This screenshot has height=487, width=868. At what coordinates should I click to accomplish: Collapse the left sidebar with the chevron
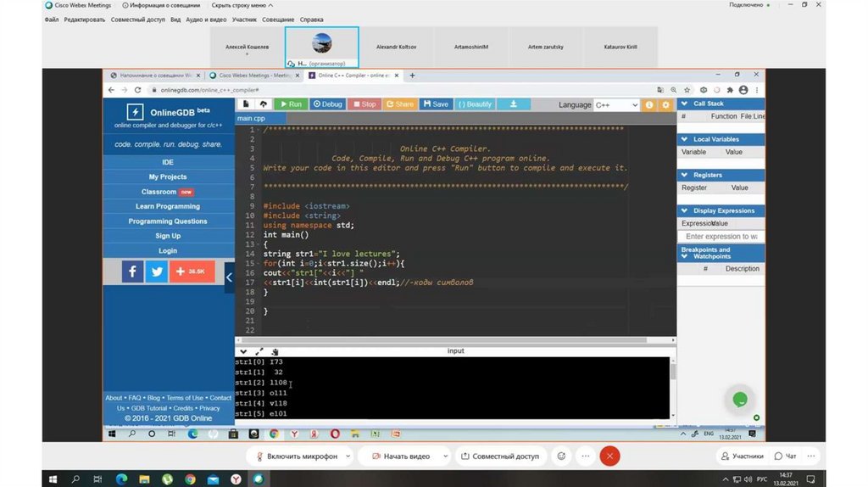(229, 277)
